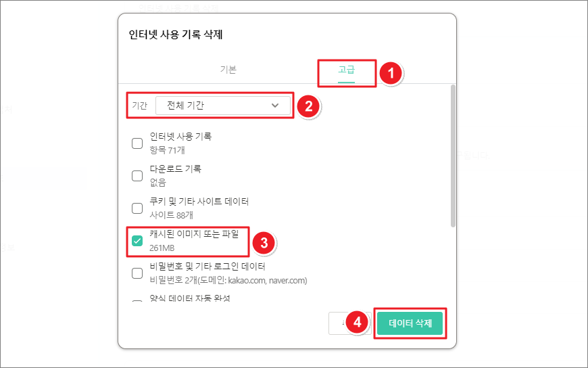Screen dimensions: 588x368
Task: Click the 261MB cache size text
Action: coord(163,248)
